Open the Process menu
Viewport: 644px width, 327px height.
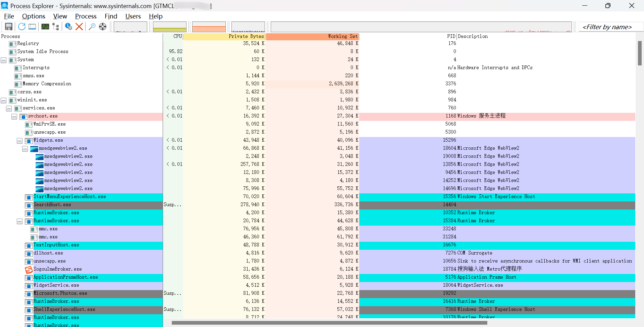[x=86, y=16]
